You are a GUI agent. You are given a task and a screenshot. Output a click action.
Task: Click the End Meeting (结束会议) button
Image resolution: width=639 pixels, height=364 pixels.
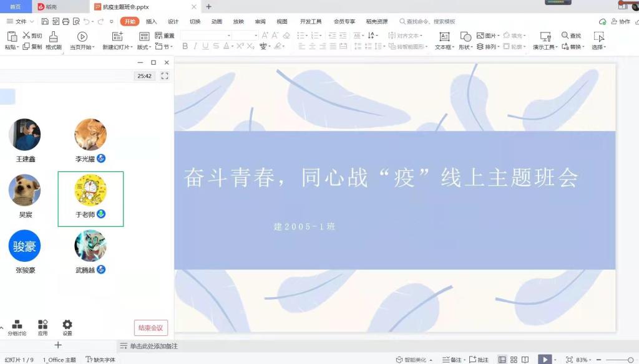[x=151, y=328]
